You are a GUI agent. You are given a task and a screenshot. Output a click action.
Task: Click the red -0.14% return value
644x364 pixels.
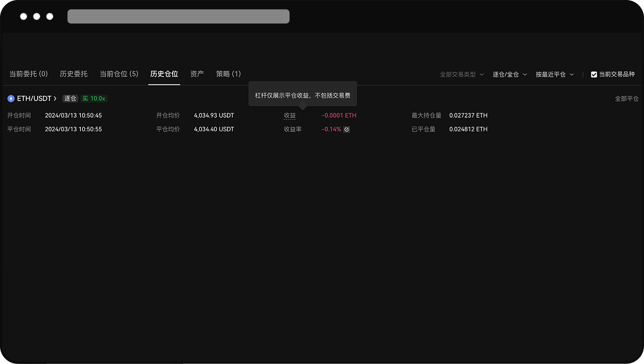pyautogui.click(x=332, y=129)
